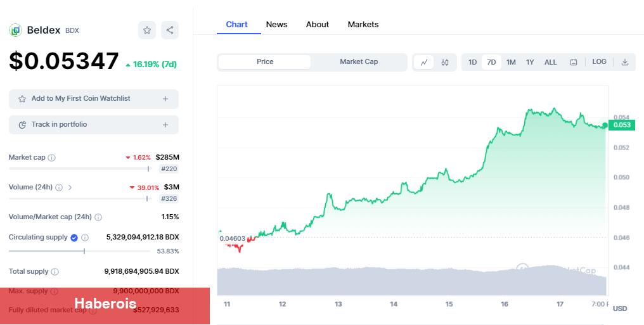Click info icon next to Market cap
This screenshot has height=325, width=644.
click(52, 158)
